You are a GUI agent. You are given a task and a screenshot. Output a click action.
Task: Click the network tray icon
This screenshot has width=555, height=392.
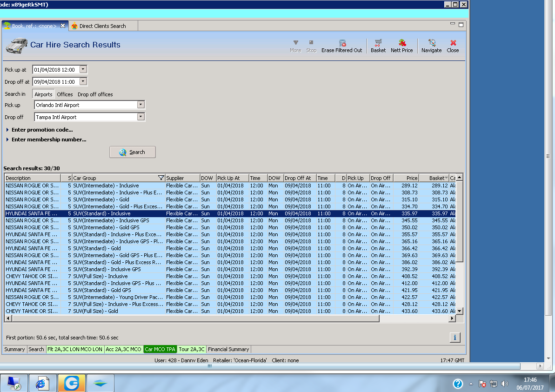pos(494,384)
